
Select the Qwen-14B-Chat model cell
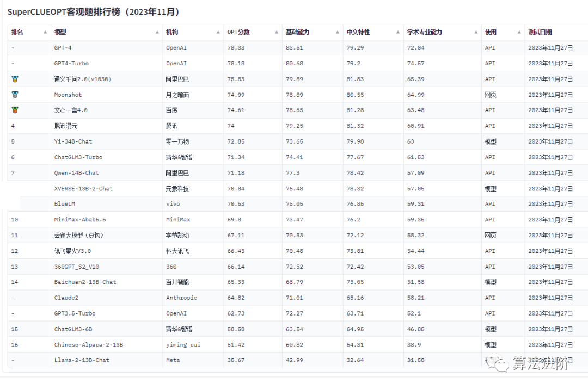pyautogui.click(x=107, y=173)
